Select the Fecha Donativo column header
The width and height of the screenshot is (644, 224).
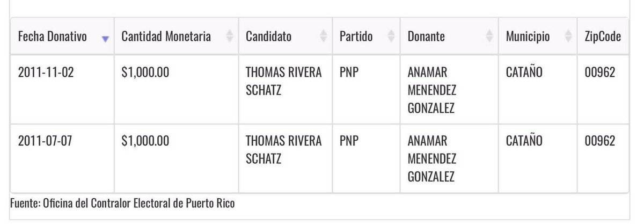53,37
